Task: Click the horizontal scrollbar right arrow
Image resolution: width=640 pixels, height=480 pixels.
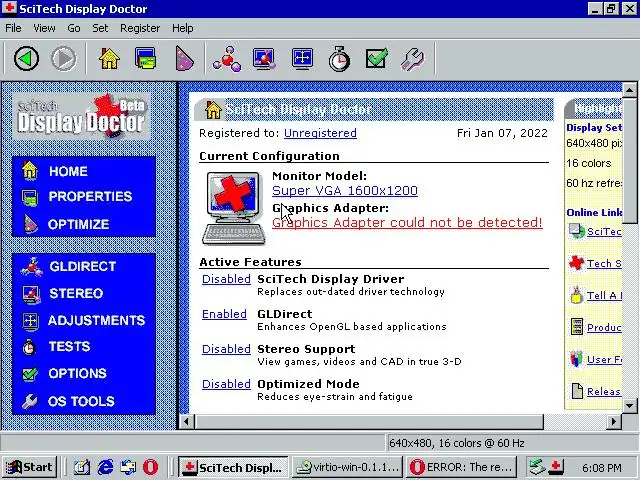Action: (613, 422)
